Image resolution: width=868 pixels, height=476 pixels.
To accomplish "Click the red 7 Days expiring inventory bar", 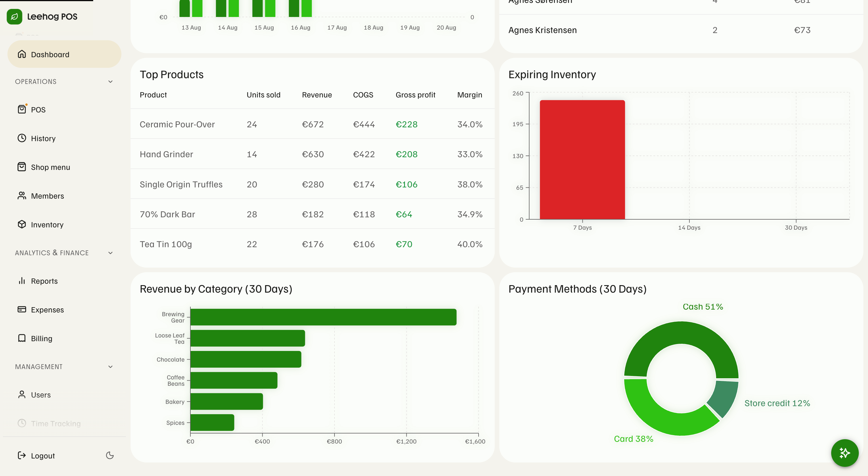I will [x=582, y=160].
